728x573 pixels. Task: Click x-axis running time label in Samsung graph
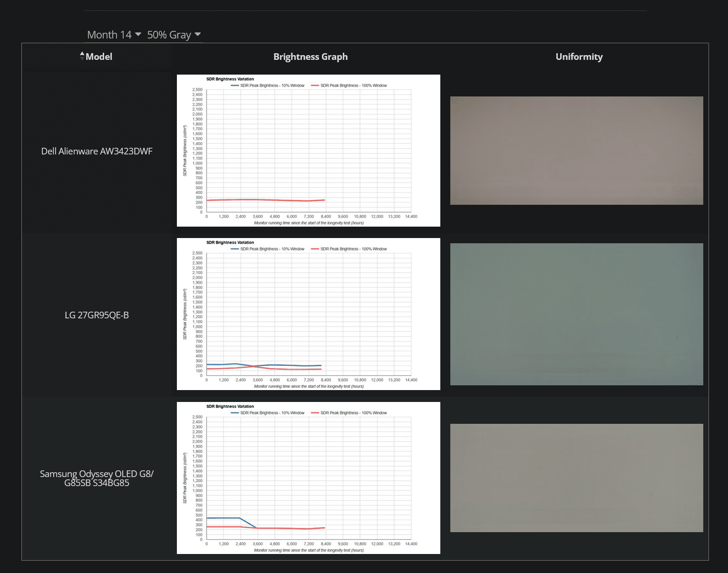309,550
